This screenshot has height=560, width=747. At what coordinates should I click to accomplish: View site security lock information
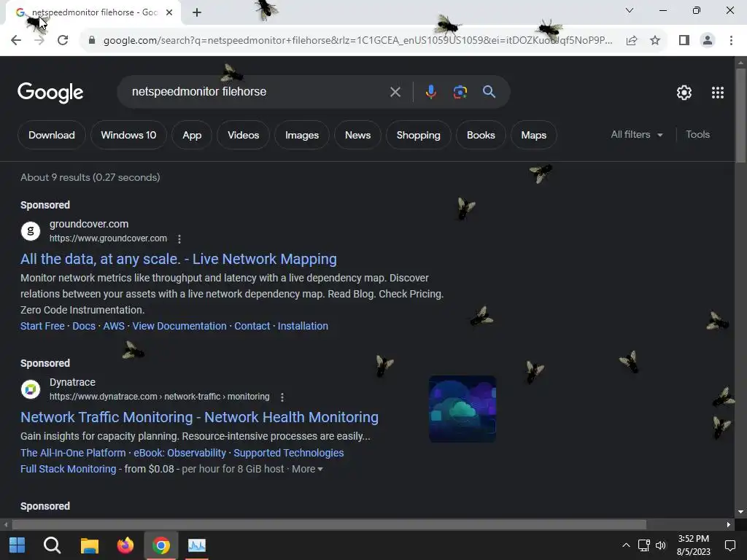(x=92, y=41)
